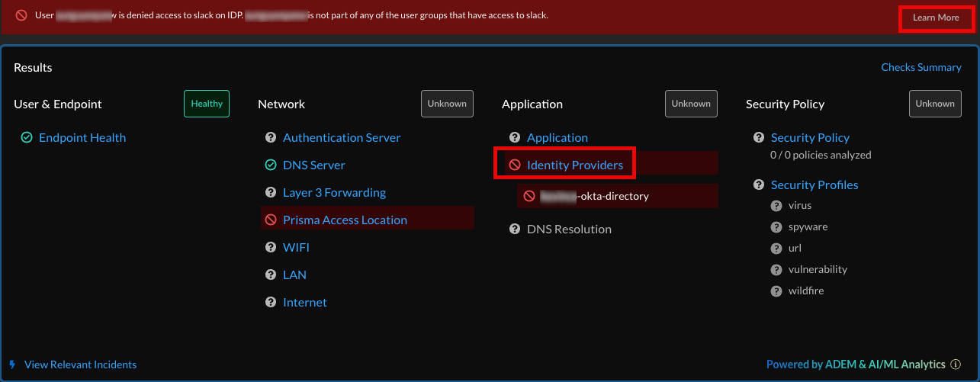Click the red denied icon in the alert banner

(21, 15)
